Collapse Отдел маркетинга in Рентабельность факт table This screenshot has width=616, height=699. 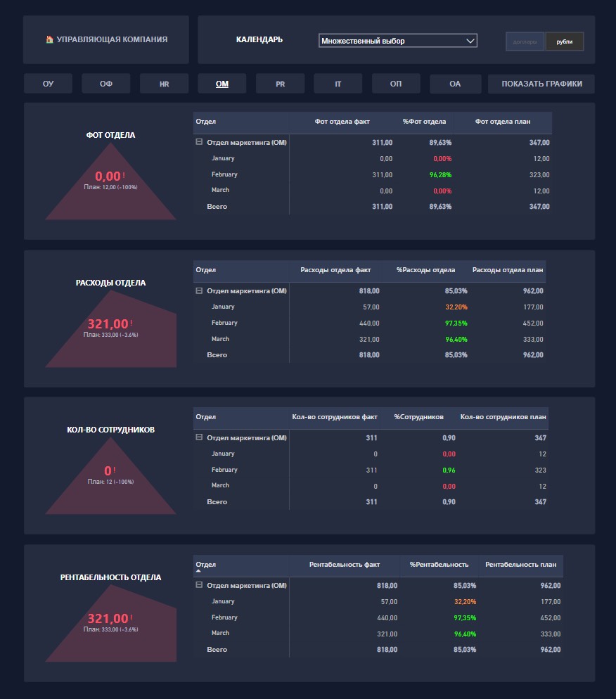199,585
